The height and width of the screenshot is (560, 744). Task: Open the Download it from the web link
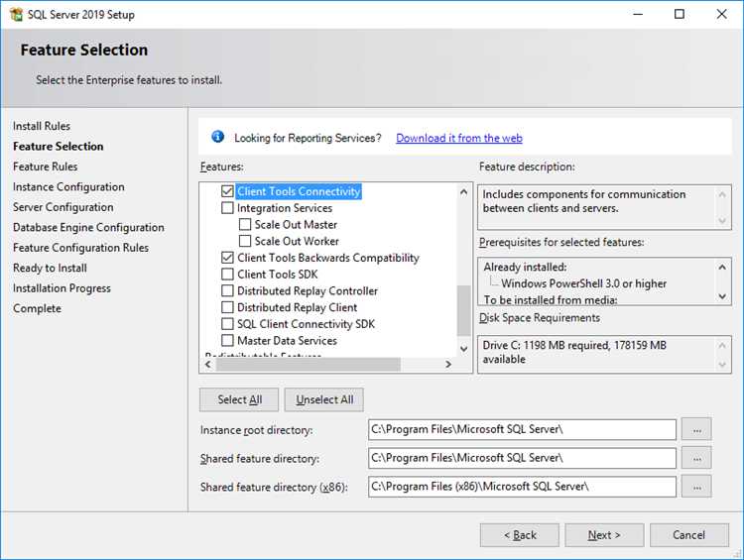[459, 138]
